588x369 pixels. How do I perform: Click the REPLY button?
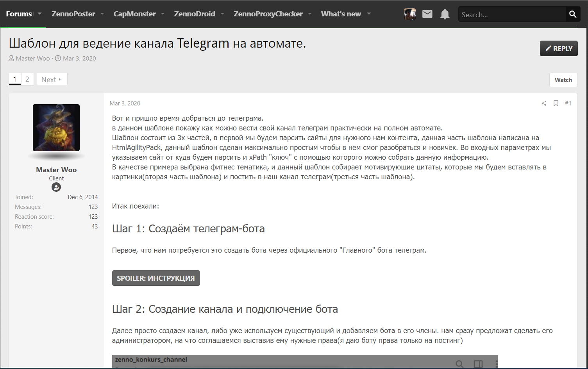coord(559,48)
